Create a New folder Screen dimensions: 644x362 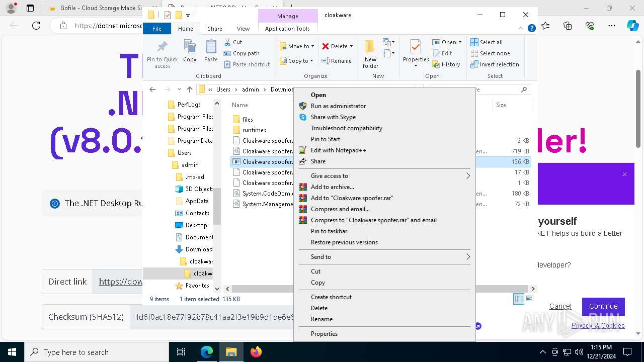(x=370, y=54)
